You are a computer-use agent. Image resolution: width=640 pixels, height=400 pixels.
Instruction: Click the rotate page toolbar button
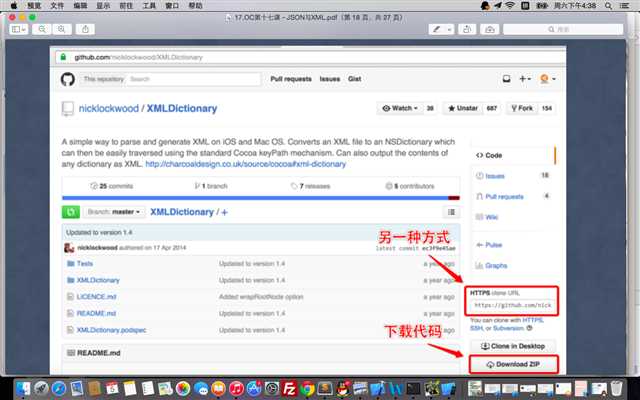point(467,29)
